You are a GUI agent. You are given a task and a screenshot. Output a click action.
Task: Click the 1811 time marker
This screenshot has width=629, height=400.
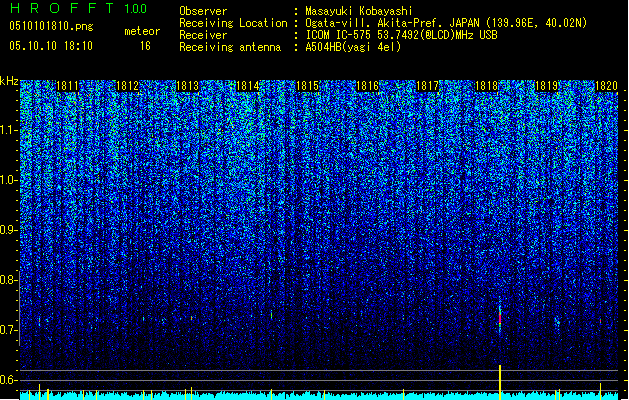[x=67, y=86]
